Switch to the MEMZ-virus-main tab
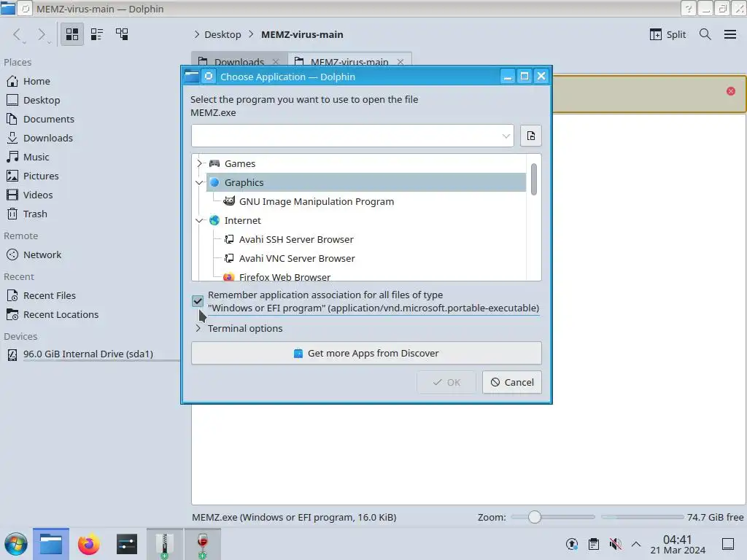Viewport: 747px width, 560px height. [x=349, y=61]
